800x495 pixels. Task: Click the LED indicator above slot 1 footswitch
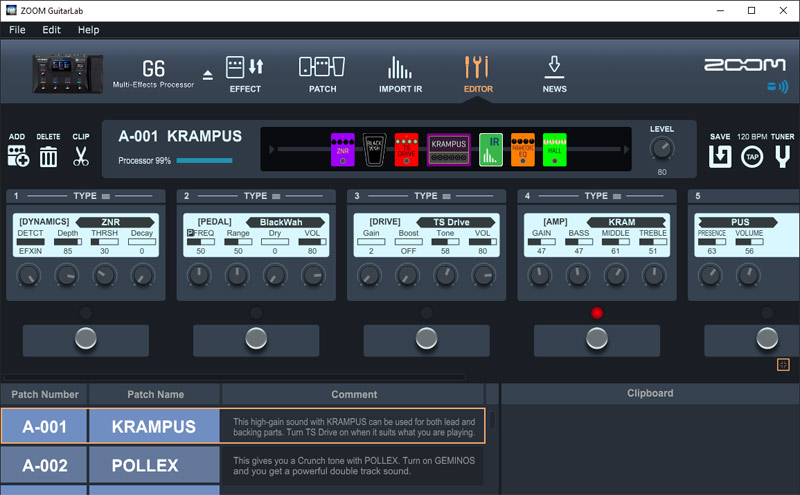point(86,313)
